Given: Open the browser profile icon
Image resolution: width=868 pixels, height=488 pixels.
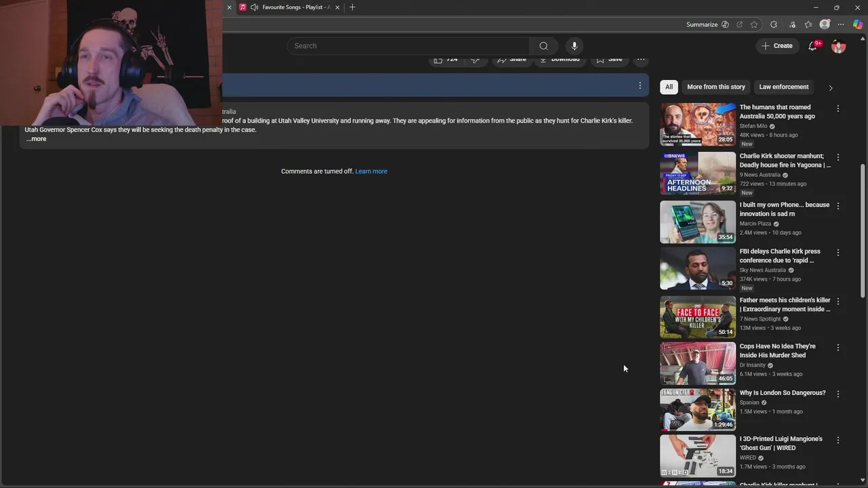Looking at the screenshot, I should pos(825,24).
